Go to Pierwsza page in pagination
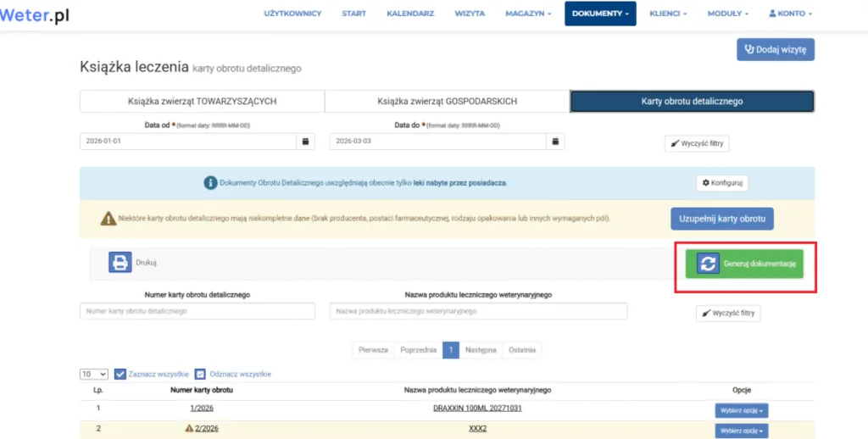Image resolution: width=868 pixels, height=439 pixels. (x=373, y=350)
